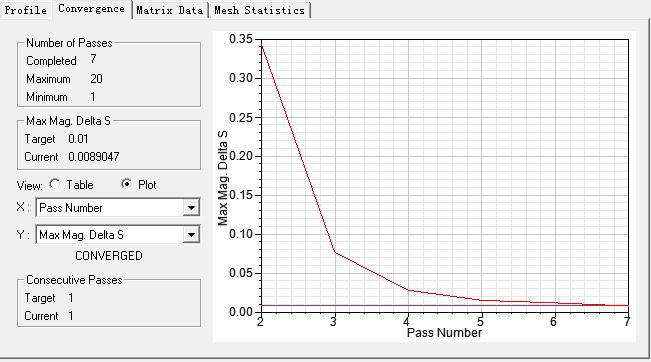Select the Convergence tab

point(91,9)
